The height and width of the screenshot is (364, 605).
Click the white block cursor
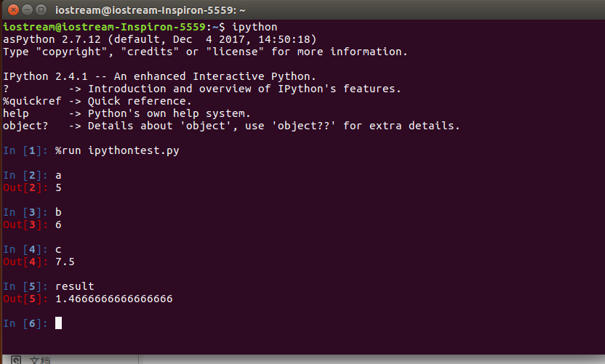click(58, 323)
